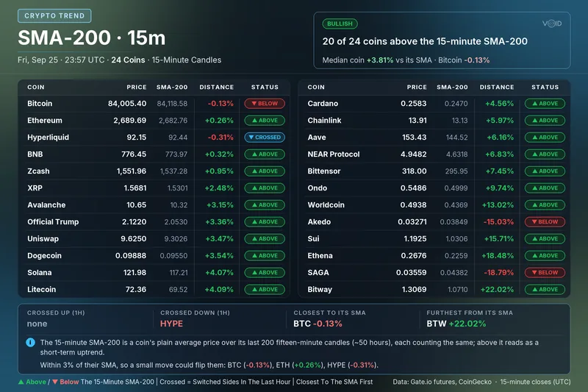Click NEAR Protocol's ABOVE status badge
Screen dimensions: 588x392
coord(545,154)
